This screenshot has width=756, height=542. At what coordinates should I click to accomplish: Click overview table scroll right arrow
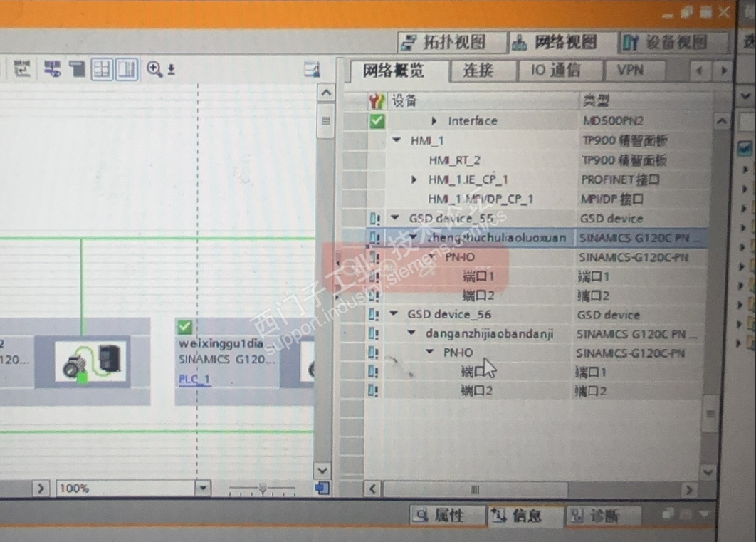[x=689, y=490]
